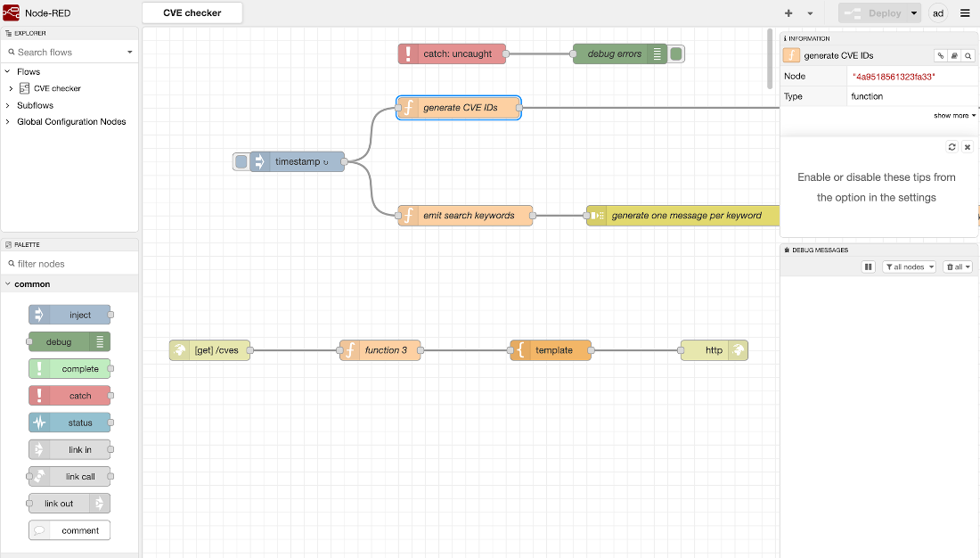Select the inject node in palette
Screen dimensions: 980x558
click(69, 315)
